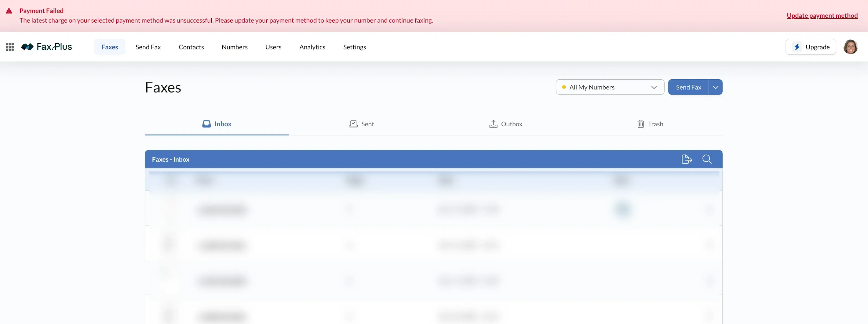The height and width of the screenshot is (324, 868).
Task: Open the All My Numbers dropdown
Action: pos(610,87)
